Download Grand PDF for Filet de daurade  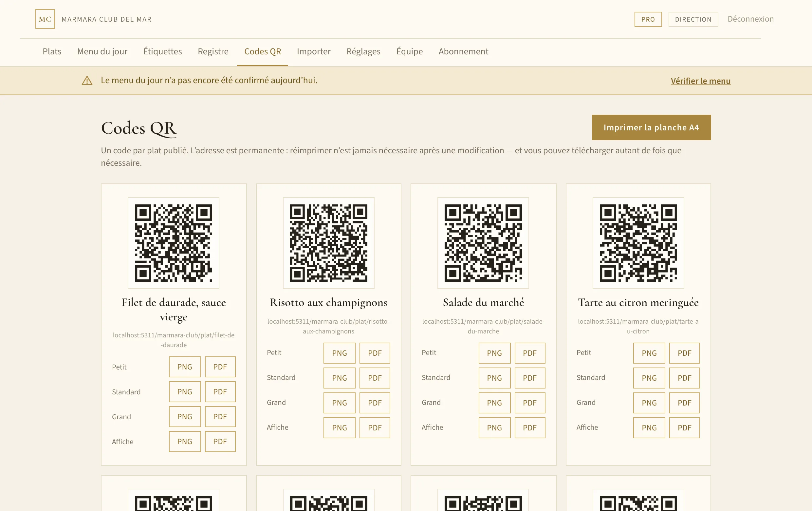coord(220,417)
